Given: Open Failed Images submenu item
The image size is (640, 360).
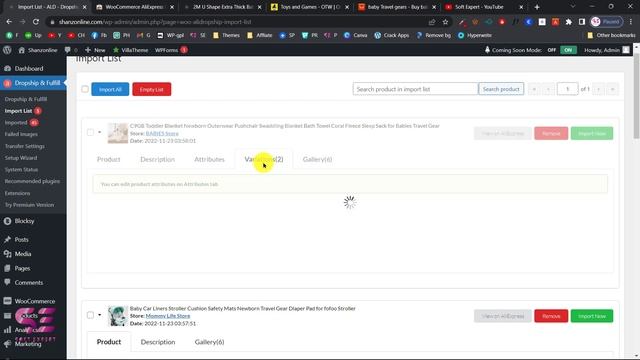Looking at the screenshot, I should [21, 134].
